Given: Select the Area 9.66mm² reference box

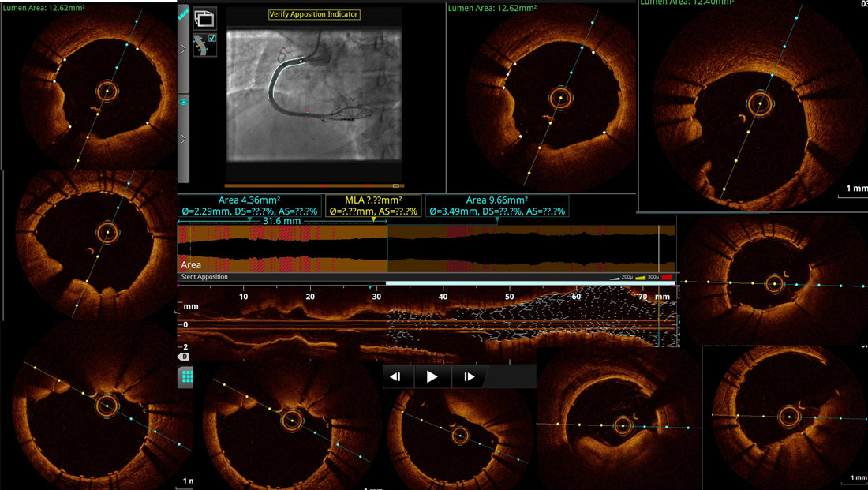Looking at the screenshot, I should click(x=496, y=206).
